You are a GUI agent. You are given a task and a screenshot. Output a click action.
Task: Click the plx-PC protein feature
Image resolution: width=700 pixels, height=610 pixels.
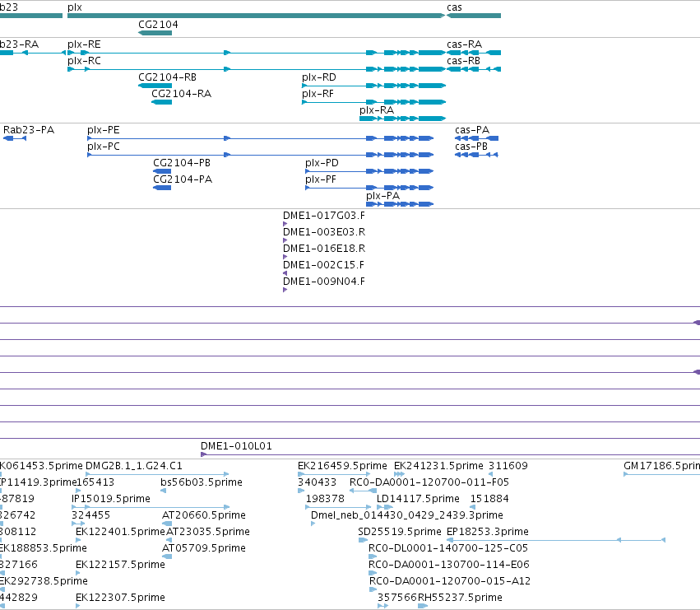click(260, 155)
